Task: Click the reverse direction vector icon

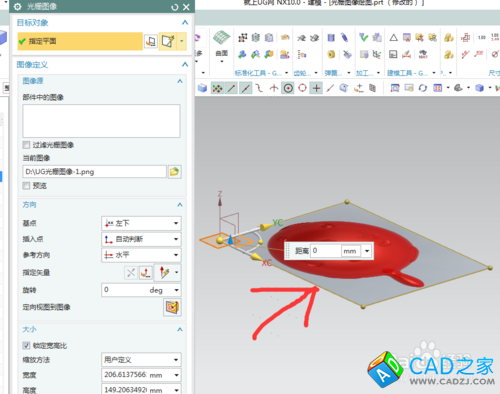Action: tap(131, 273)
